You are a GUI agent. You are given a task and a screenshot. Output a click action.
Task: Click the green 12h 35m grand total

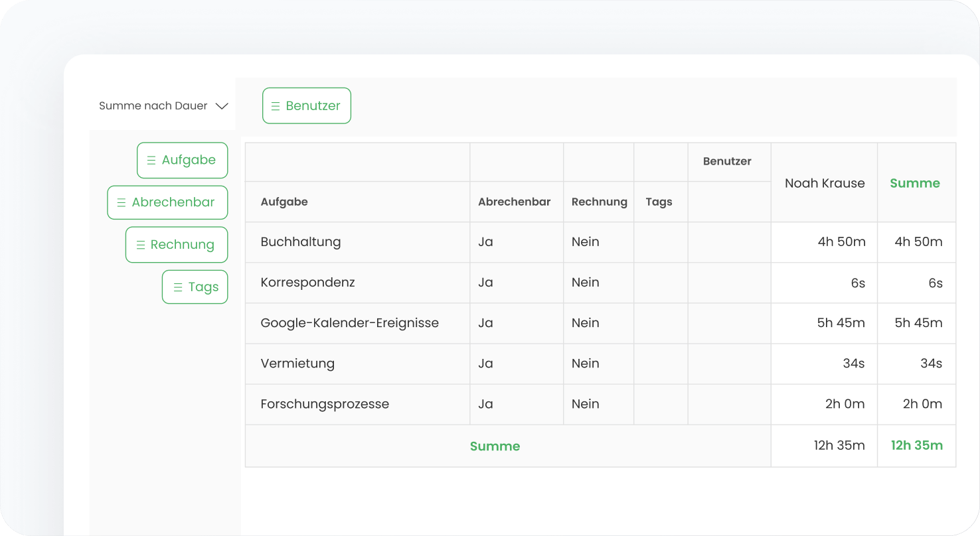click(x=916, y=446)
